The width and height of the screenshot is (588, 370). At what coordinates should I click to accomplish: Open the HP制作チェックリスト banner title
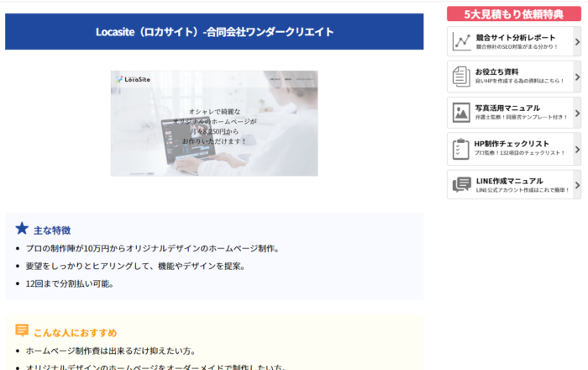point(512,144)
